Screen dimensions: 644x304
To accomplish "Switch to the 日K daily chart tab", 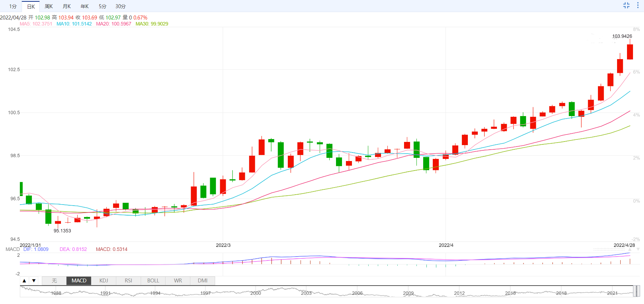I will coord(31,6).
